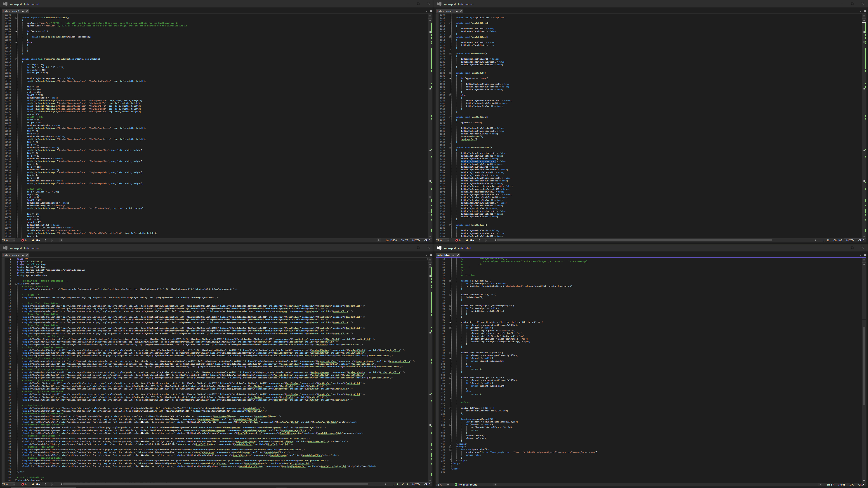Click the 'Ln: 1' status in Index.razor:2 window
Viewport: 868px width, 488px height.
[395, 485]
